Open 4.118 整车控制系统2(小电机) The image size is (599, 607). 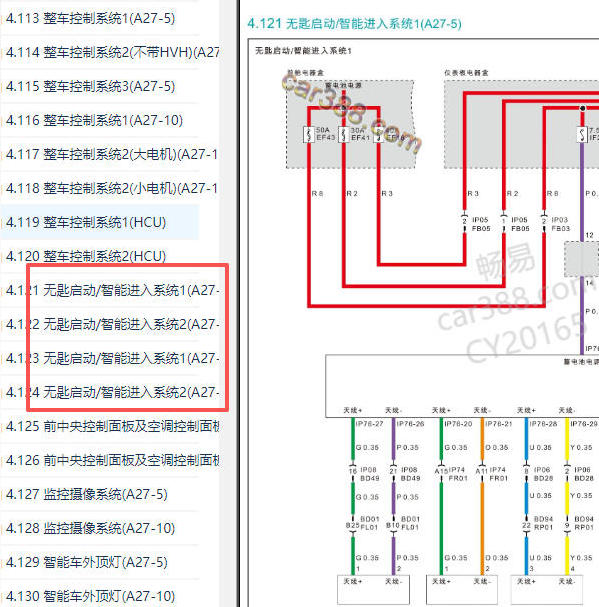pos(112,189)
